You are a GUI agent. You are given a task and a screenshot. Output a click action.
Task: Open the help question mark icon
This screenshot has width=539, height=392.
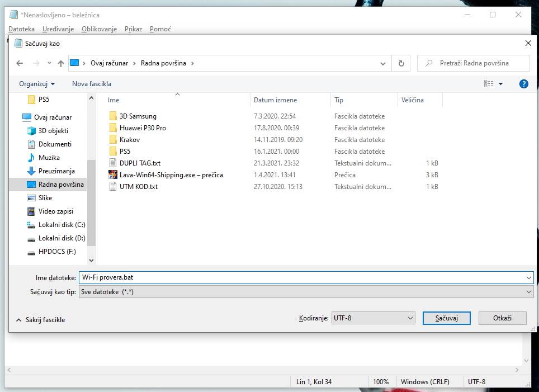click(x=523, y=84)
